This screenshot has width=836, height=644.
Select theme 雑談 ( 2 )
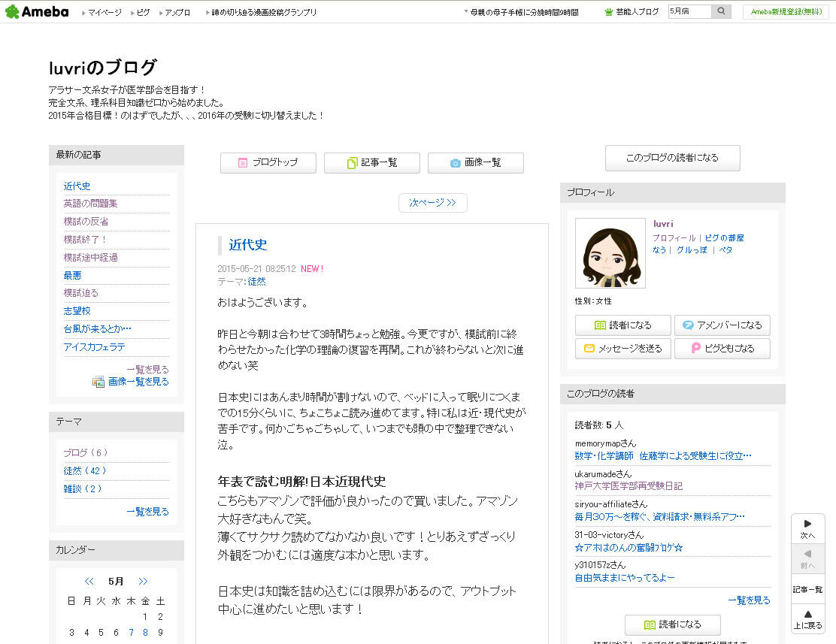[x=83, y=489]
